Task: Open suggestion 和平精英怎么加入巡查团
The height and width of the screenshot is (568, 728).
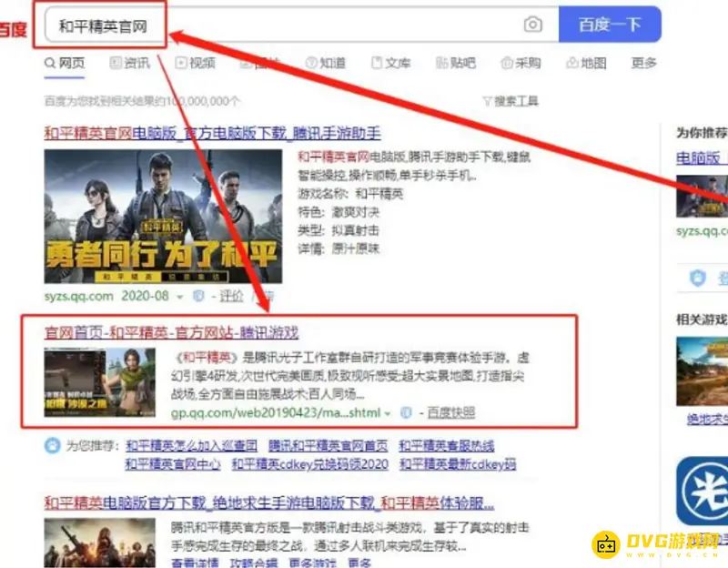Action: click(x=191, y=446)
